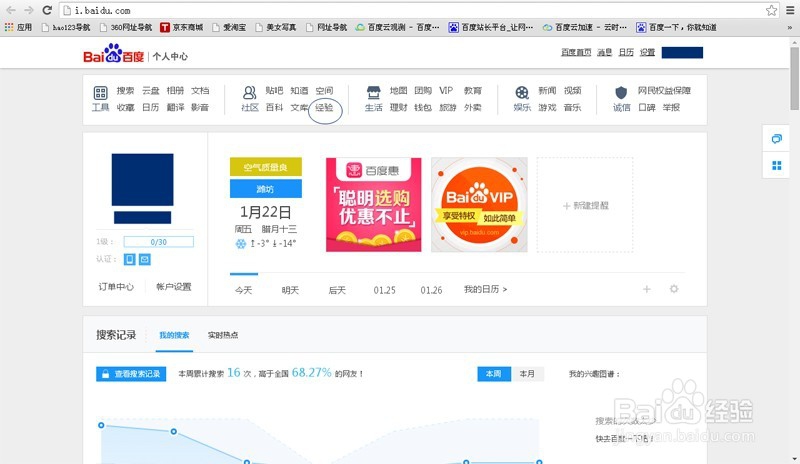Open 消息 in the header

[605, 52]
